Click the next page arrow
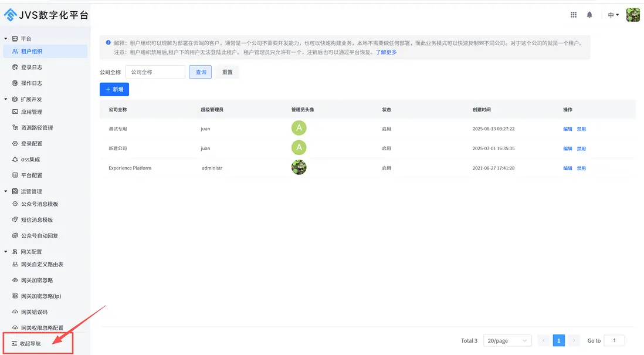644x355 pixels. tap(574, 340)
